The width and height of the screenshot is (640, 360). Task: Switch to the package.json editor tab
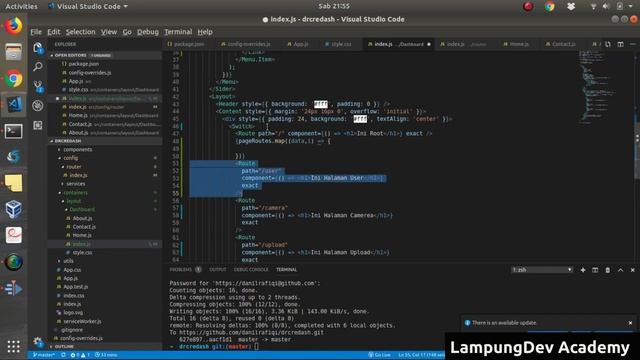point(186,44)
